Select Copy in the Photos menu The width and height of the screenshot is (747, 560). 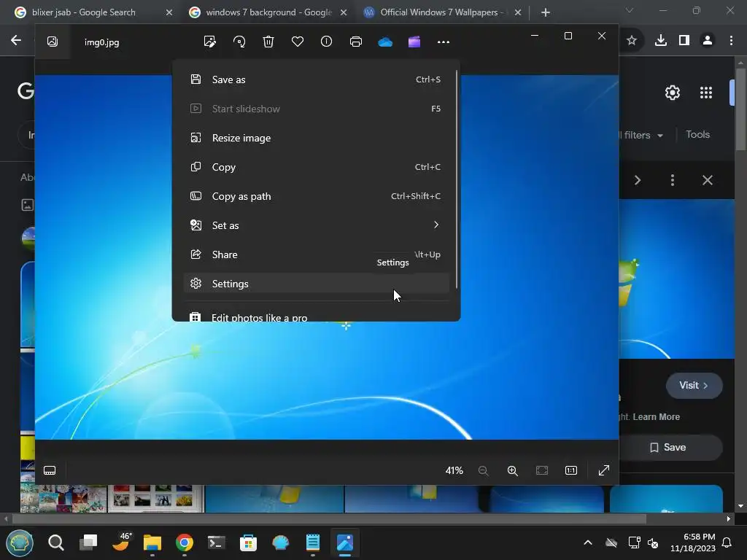(x=316, y=167)
